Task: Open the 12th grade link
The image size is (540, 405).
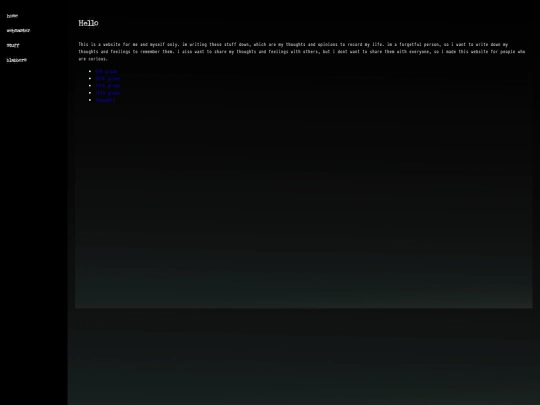Action: click(x=108, y=93)
